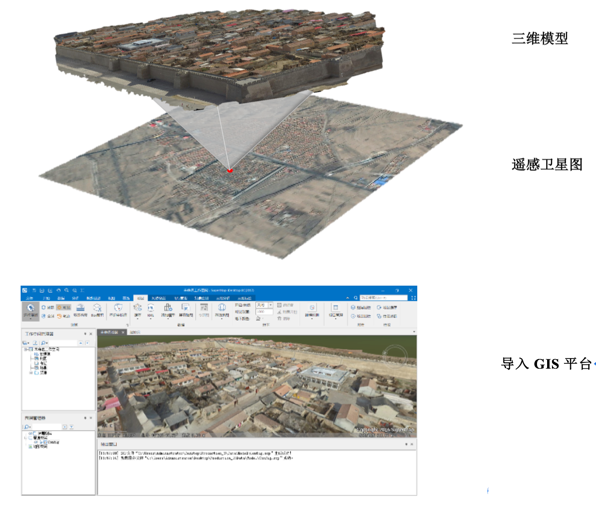Screen dimensions: 596x505
Task: Click the large selected tool button at ribbon's left end
Action: (x=30, y=312)
